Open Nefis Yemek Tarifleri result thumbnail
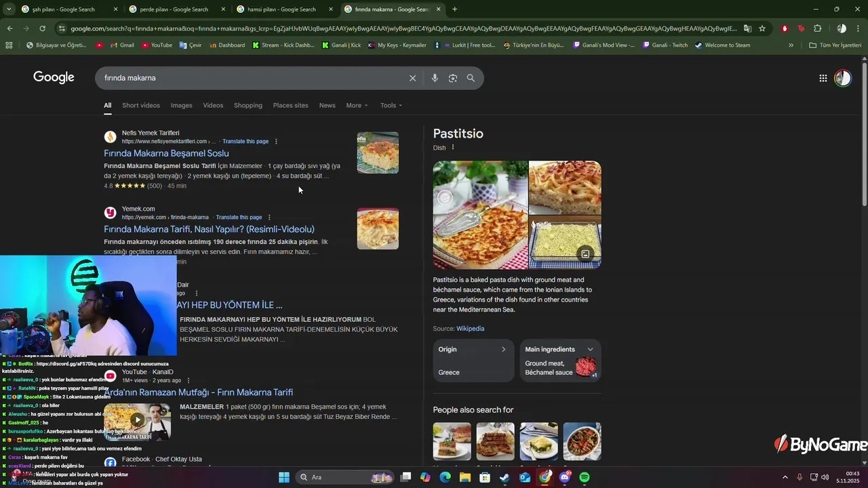Image resolution: width=868 pixels, height=488 pixels. point(378,152)
